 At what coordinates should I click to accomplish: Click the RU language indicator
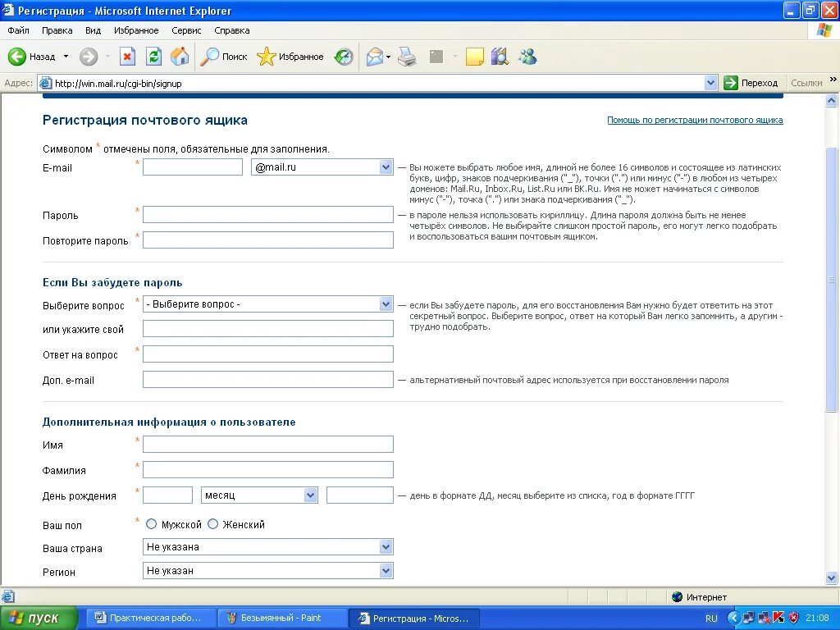coord(711,619)
